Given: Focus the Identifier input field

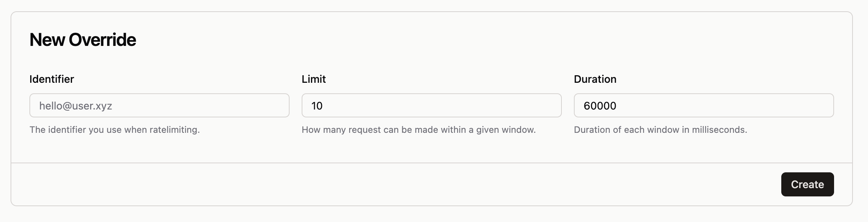Looking at the screenshot, I should (x=159, y=105).
